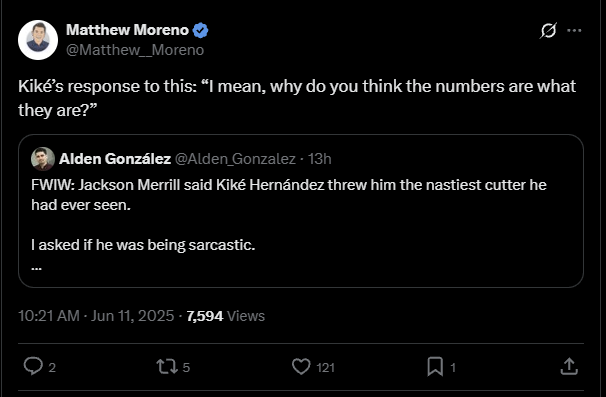Open the quoted tweet about Jackson Merrill
The height and width of the screenshot is (397, 606).
pyautogui.click(x=301, y=211)
